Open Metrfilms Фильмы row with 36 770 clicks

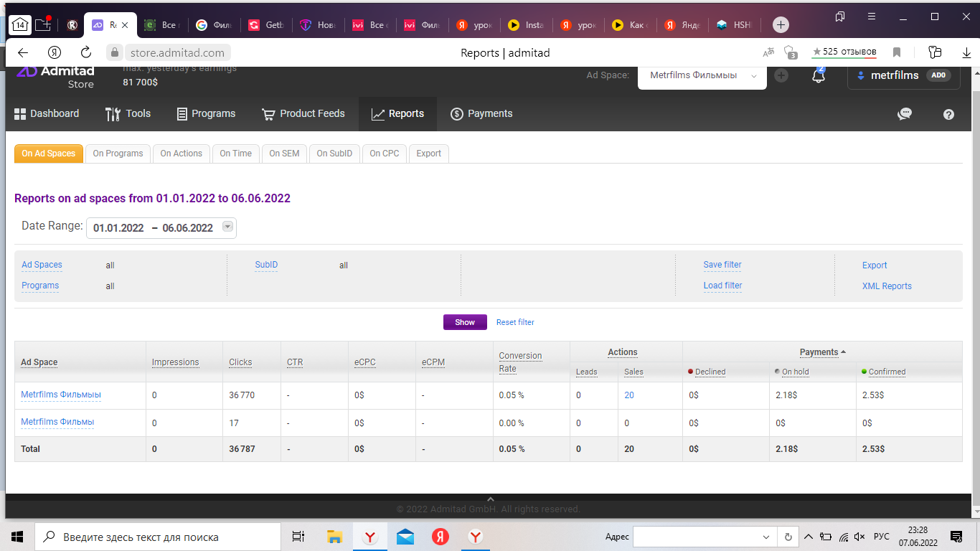click(61, 395)
